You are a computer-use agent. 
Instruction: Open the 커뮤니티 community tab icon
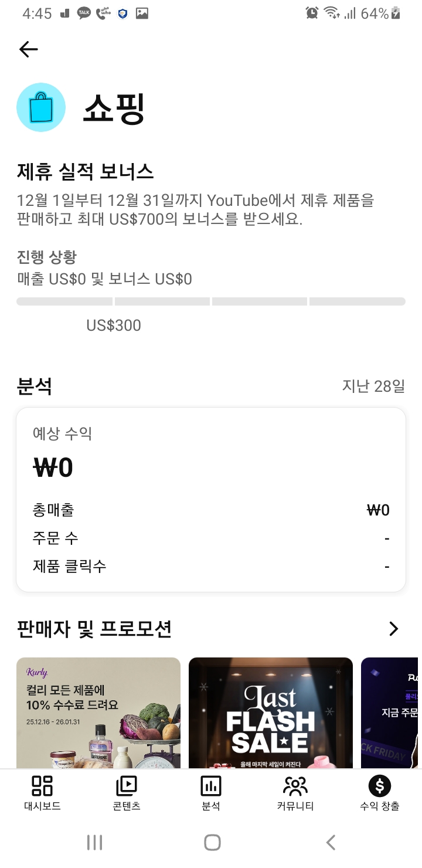point(295,786)
